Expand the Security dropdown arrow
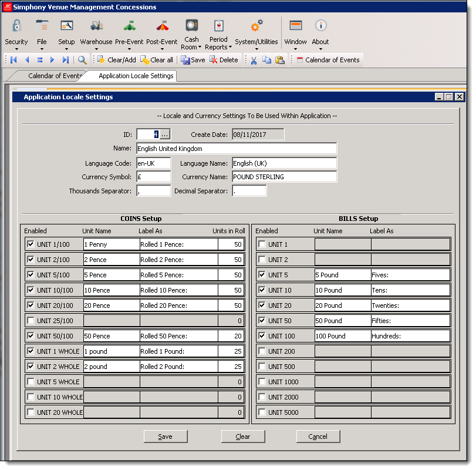Viewport: 476px width, 470px height. [x=16, y=49]
